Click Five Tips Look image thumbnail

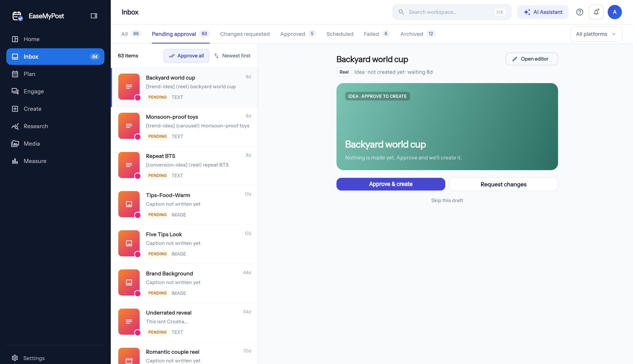tap(129, 243)
